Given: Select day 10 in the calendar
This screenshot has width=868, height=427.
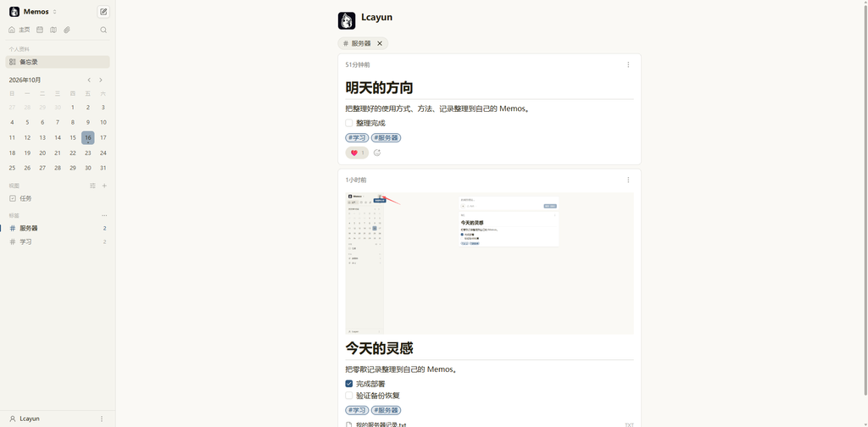Looking at the screenshot, I should (x=103, y=123).
